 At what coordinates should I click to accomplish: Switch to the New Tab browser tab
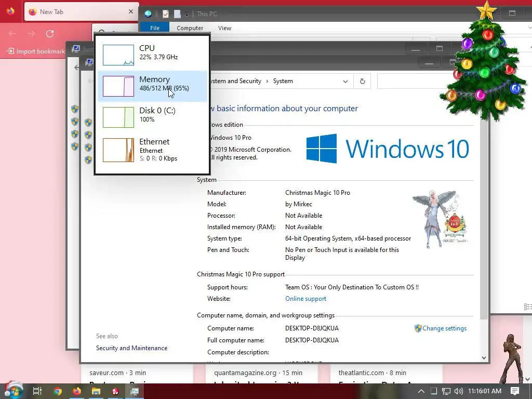(x=82, y=11)
